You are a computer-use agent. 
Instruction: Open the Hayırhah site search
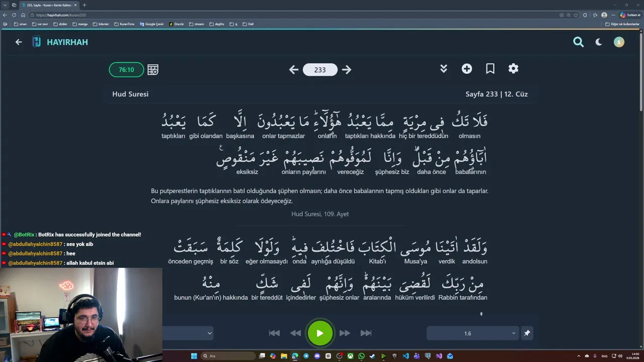coord(579,42)
